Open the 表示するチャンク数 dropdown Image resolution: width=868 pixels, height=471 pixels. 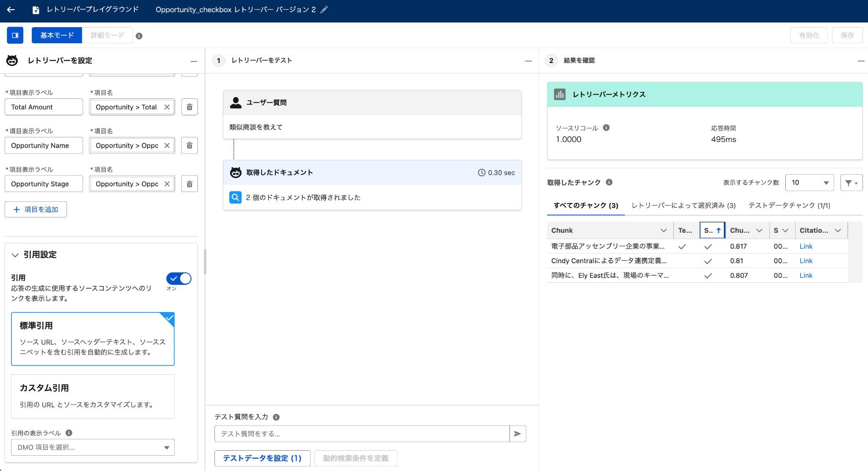[810, 183]
